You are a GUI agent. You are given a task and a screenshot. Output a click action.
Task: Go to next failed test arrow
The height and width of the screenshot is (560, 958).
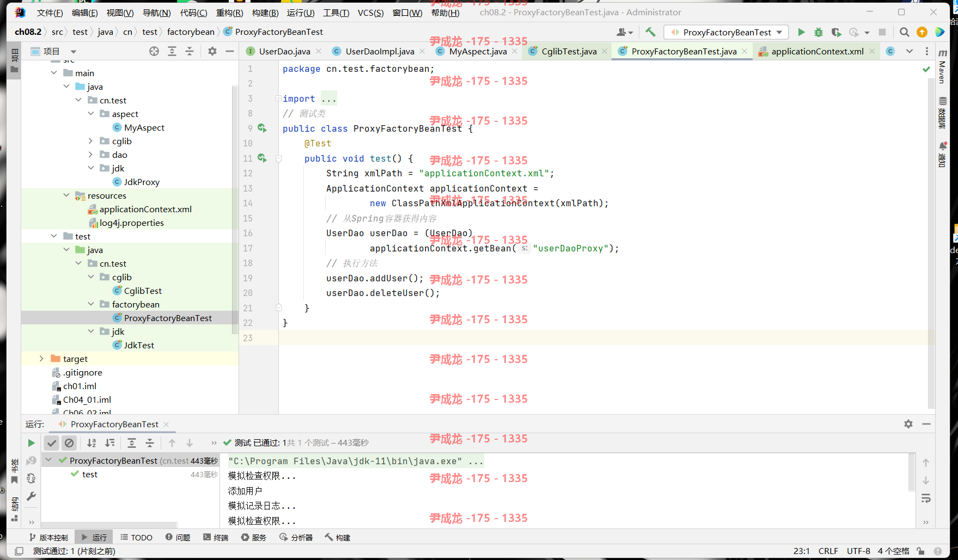[x=190, y=443]
